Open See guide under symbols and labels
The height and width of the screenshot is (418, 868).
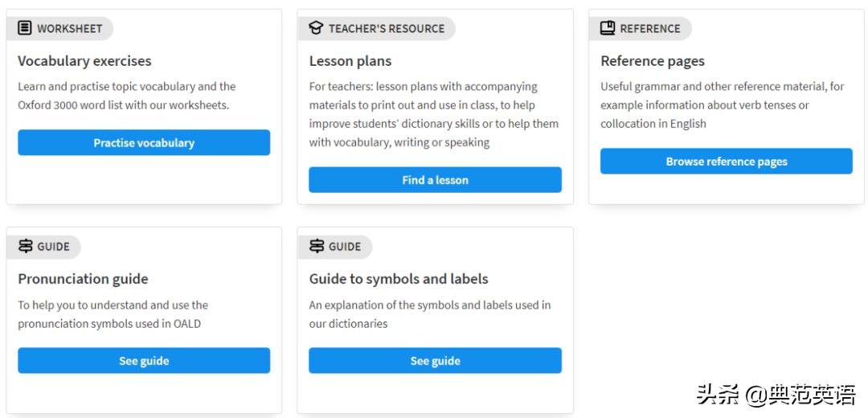[x=435, y=361]
